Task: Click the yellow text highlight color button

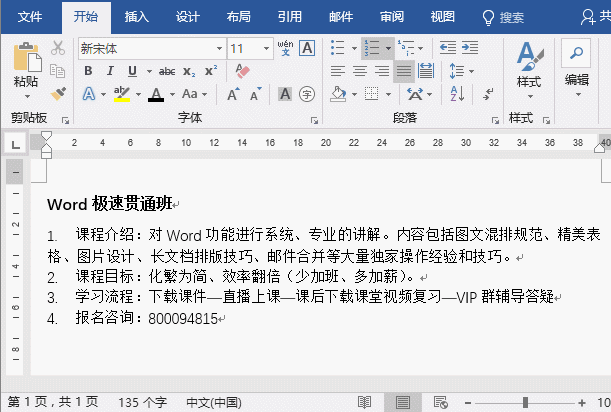Action: [x=121, y=94]
